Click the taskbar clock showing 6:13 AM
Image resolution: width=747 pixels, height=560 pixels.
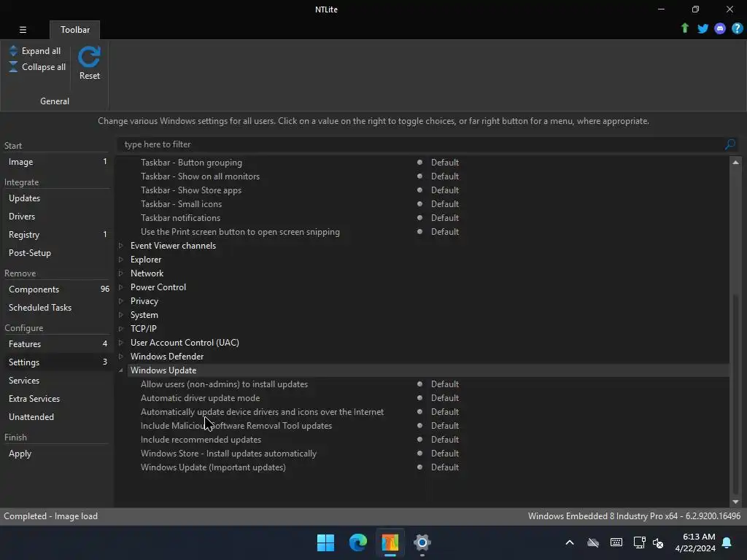click(695, 542)
